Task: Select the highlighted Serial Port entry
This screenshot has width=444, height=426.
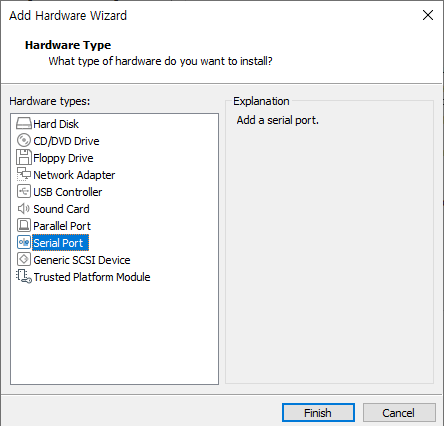Action: coord(60,243)
